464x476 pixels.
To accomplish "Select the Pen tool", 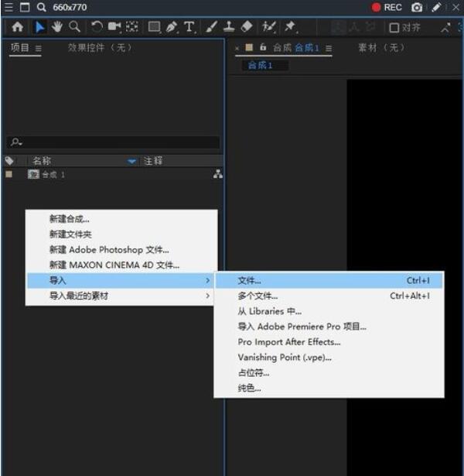I will 172,27.
